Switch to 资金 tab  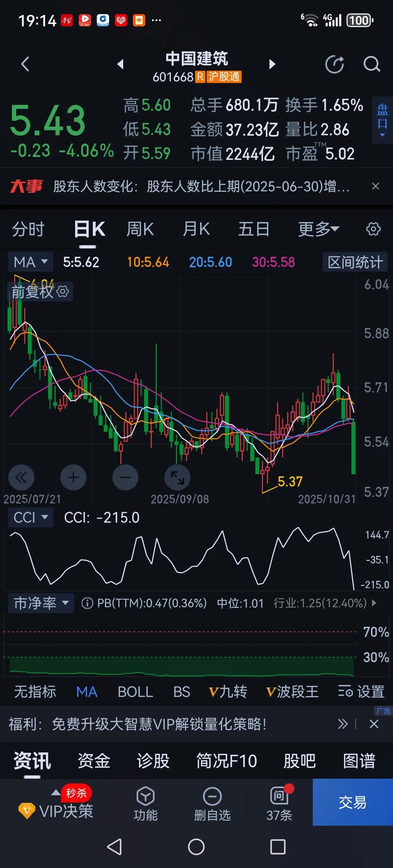pos(94,761)
